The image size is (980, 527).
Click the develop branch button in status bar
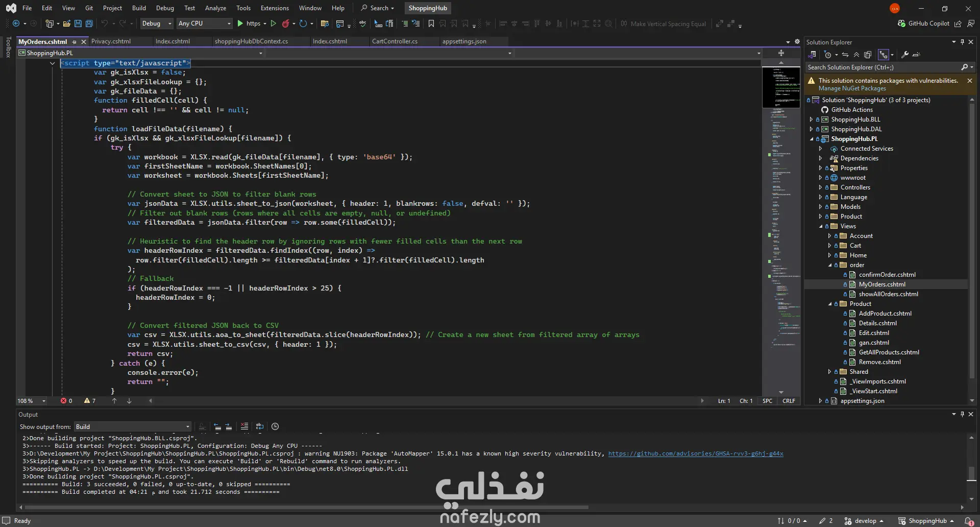[x=864, y=521]
